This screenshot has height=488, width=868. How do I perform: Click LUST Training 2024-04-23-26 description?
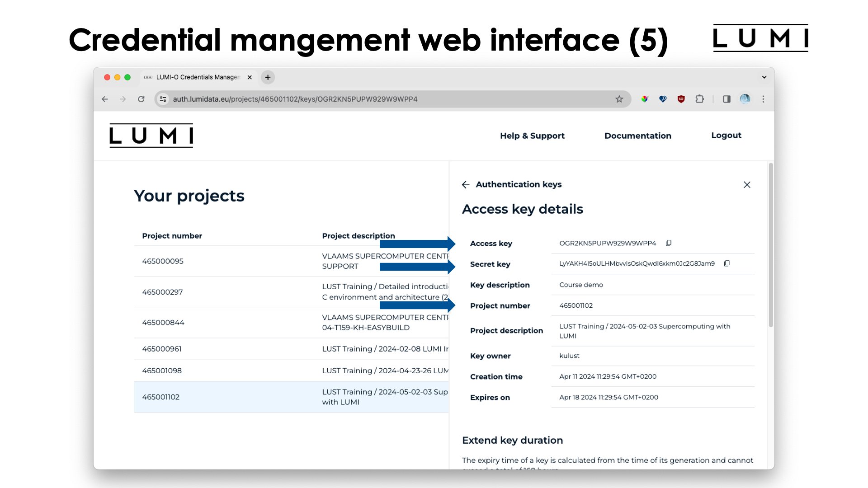click(x=385, y=371)
